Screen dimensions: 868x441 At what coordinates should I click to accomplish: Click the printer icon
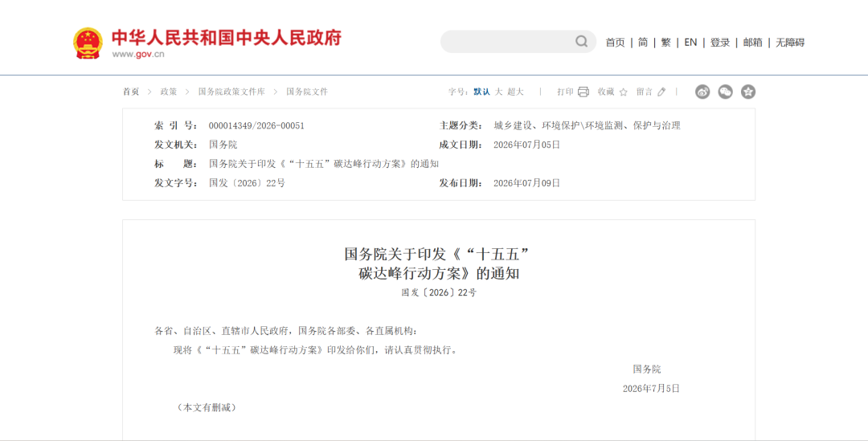click(583, 92)
